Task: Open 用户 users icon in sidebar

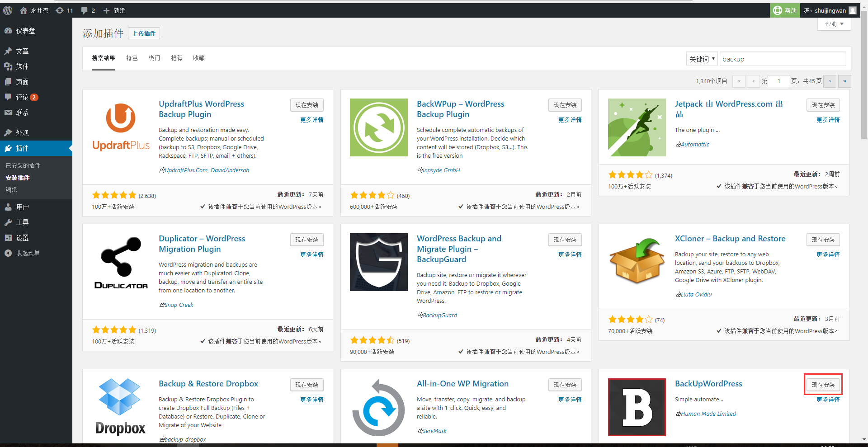Action: pyautogui.click(x=8, y=207)
